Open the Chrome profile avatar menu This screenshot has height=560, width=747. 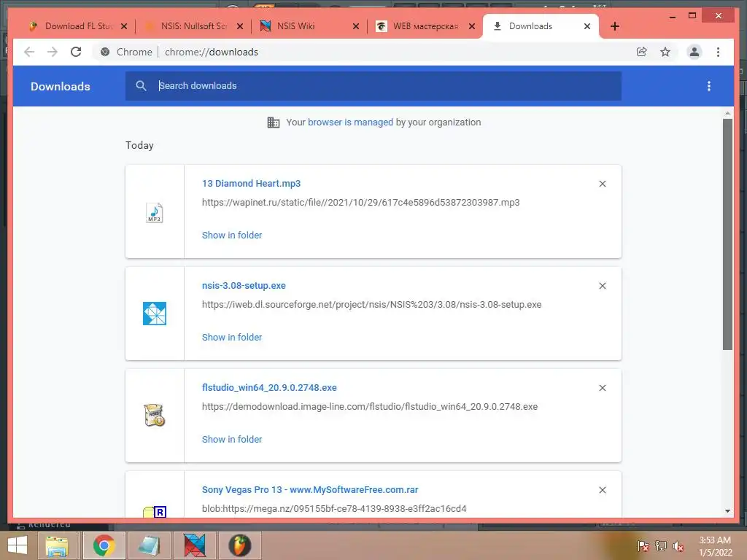pyautogui.click(x=694, y=52)
